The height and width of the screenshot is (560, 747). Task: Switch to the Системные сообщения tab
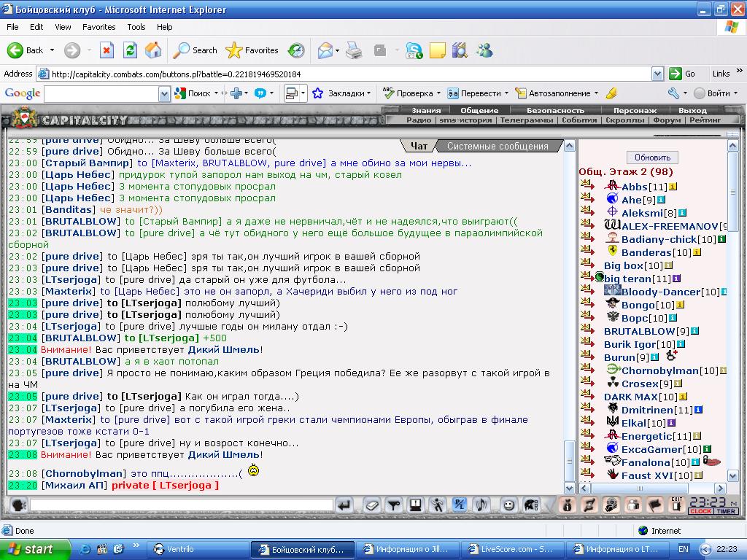point(498,146)
